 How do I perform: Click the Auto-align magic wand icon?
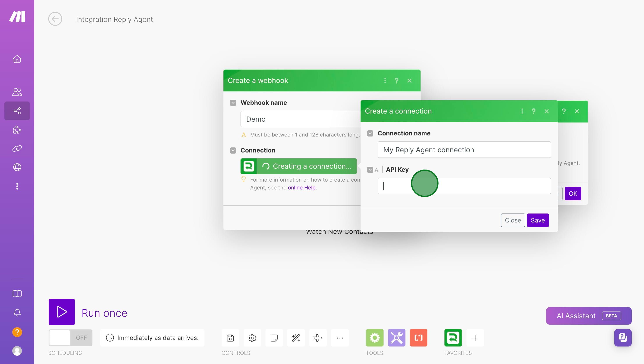tap(296, 338)
